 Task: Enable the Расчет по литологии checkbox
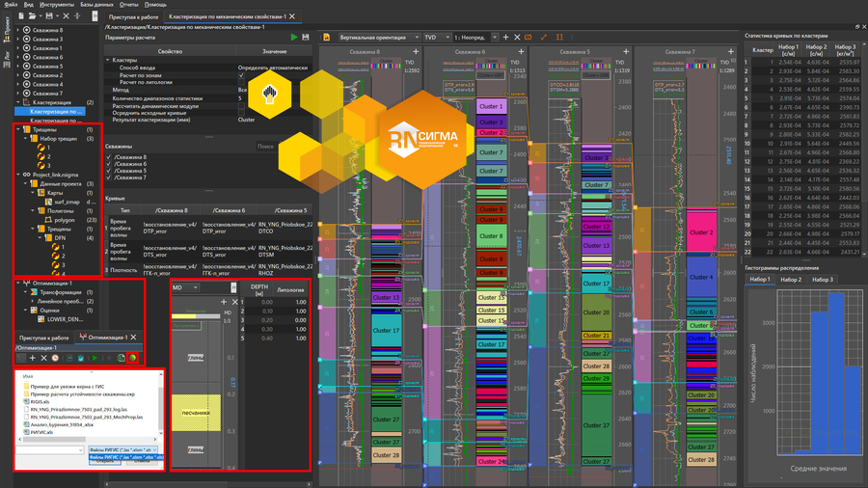coord(241,83)
